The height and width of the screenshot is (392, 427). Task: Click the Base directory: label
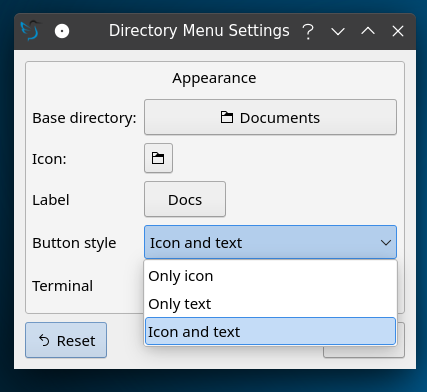click(84, 118)
